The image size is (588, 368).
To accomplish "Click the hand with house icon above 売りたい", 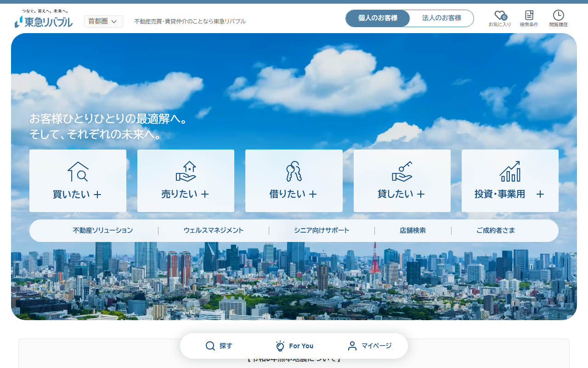I will click(x=186, y=172).
